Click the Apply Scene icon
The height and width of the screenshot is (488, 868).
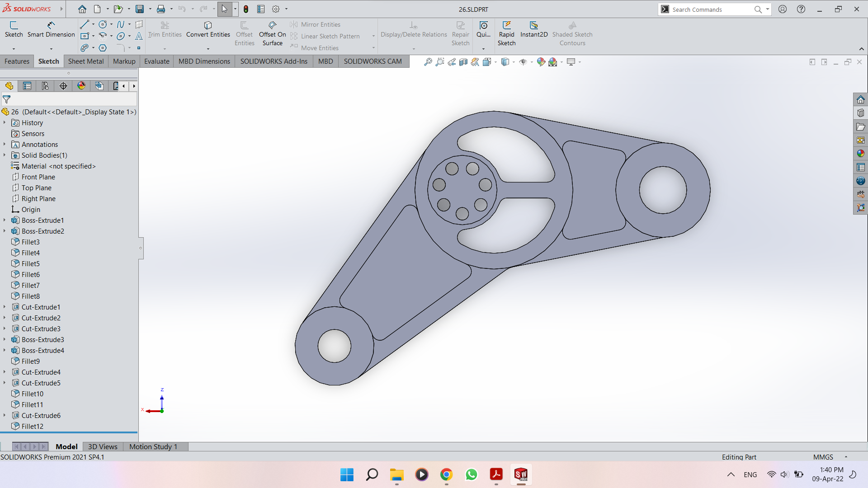[x=552, y=62]
